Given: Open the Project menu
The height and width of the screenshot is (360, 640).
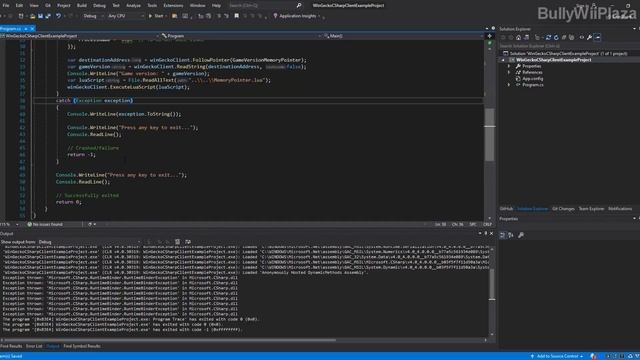Looking at the screenshot, I should coord(64,5).
